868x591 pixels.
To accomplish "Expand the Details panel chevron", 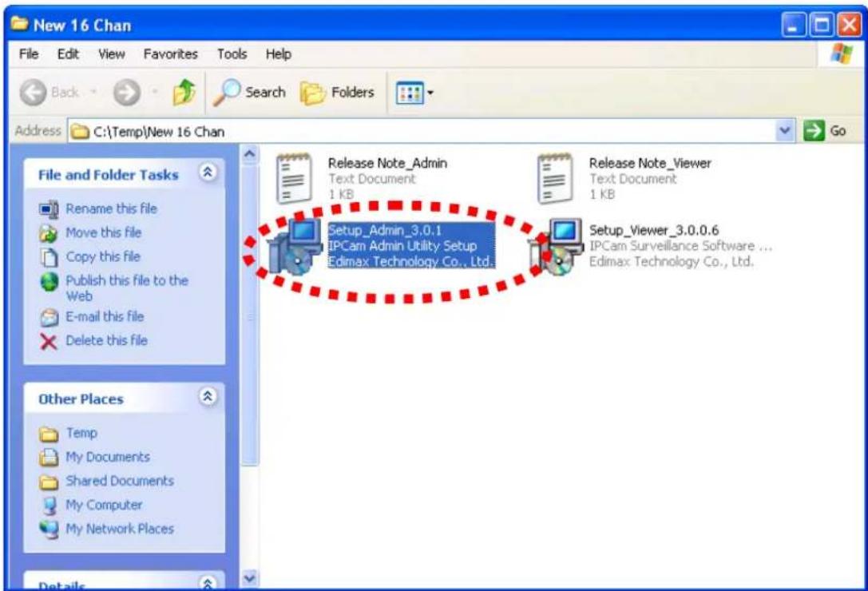I will 208,583.
